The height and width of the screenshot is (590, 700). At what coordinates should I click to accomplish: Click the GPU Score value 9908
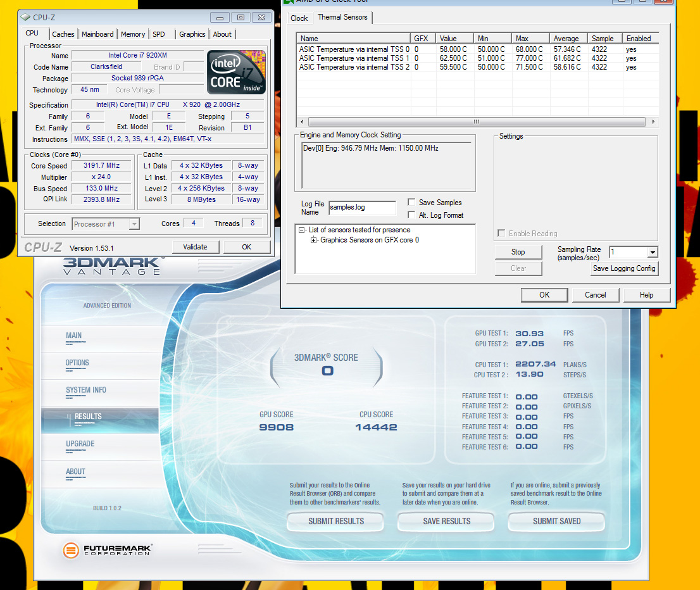[277, 427]
